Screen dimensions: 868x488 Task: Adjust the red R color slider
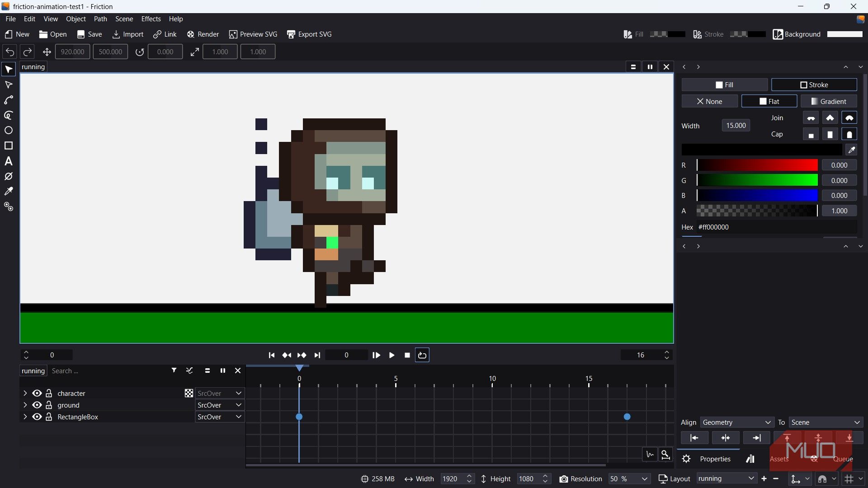point(757,165)
